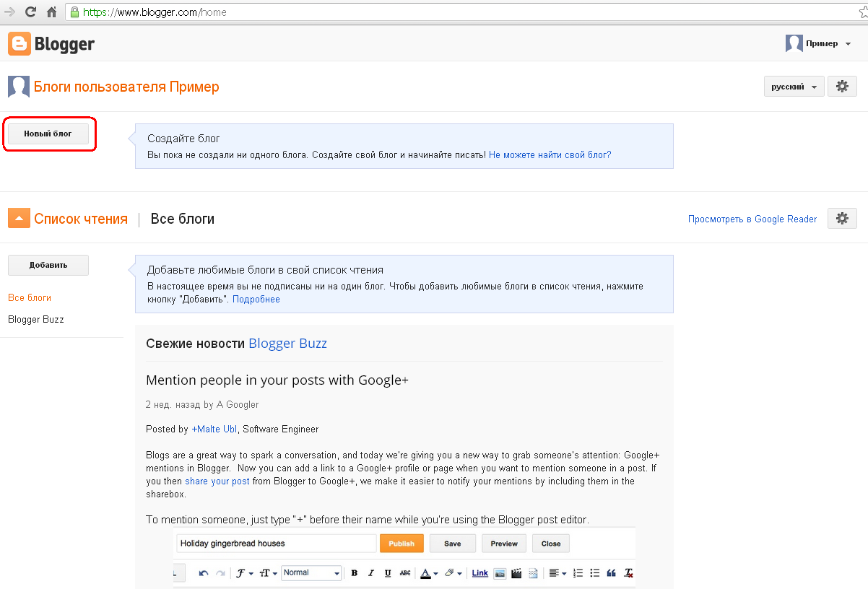
Task: Click bullet list icon in editor toolbar image
Action: (x=595, y=573)
